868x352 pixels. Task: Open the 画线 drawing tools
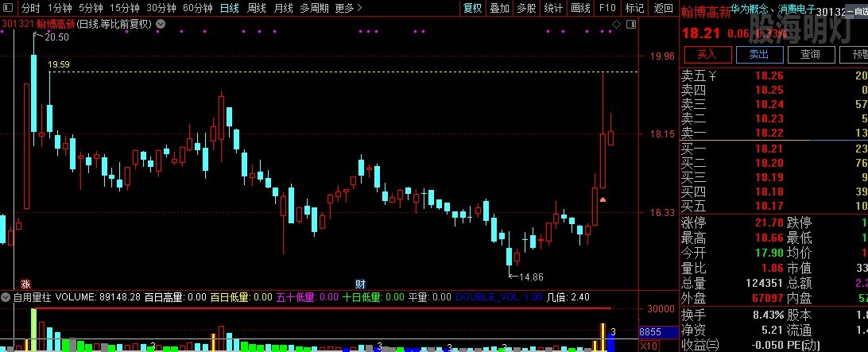tap(580, 9)
